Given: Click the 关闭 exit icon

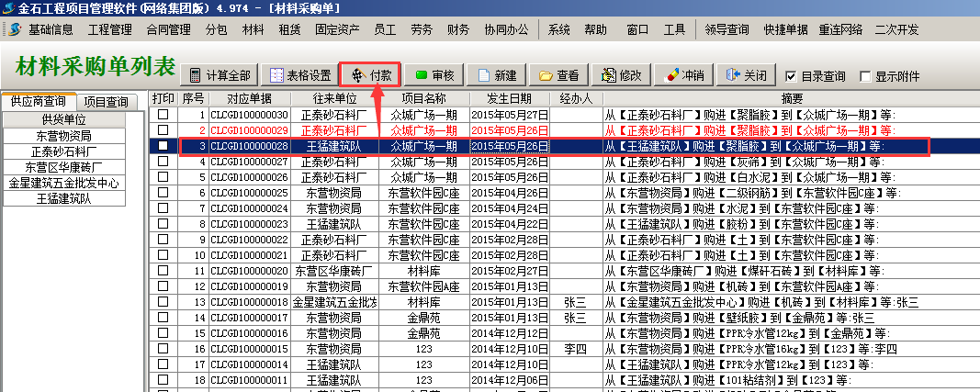Looking at the screenshot, I should pos(734,75).
